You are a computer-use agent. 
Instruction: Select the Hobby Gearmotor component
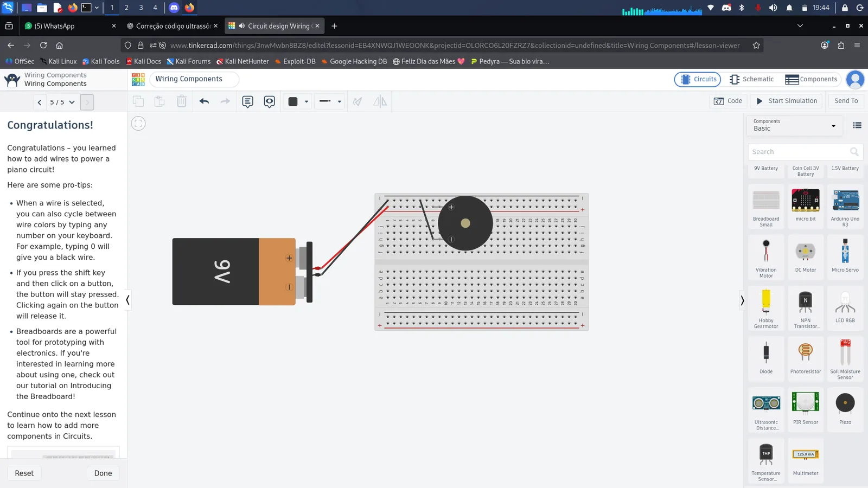[766, 308]
